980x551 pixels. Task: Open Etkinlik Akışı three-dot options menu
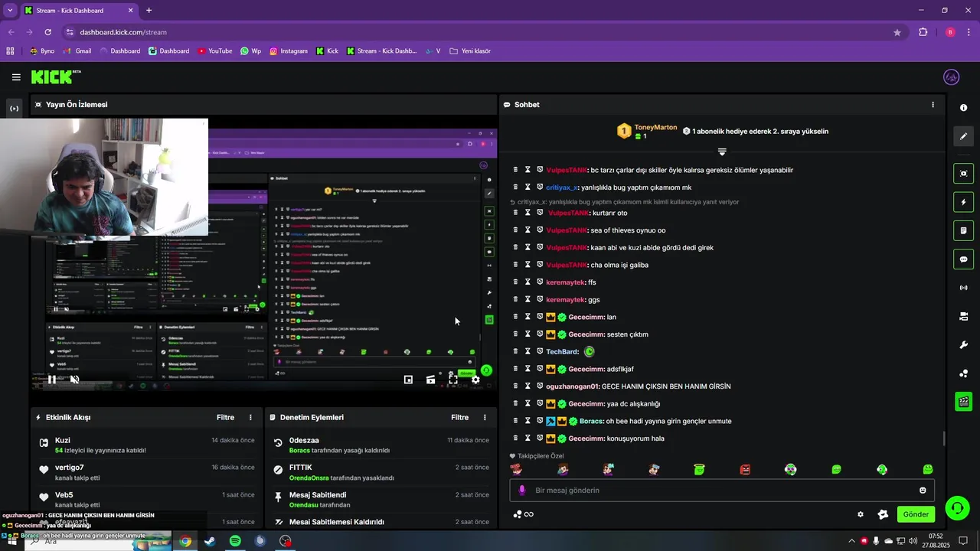[250, 418]
